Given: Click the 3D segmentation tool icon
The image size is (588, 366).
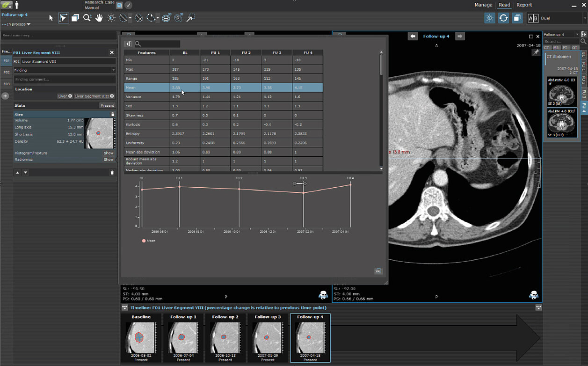Looking at the screenshot, I should pos(166,18).
